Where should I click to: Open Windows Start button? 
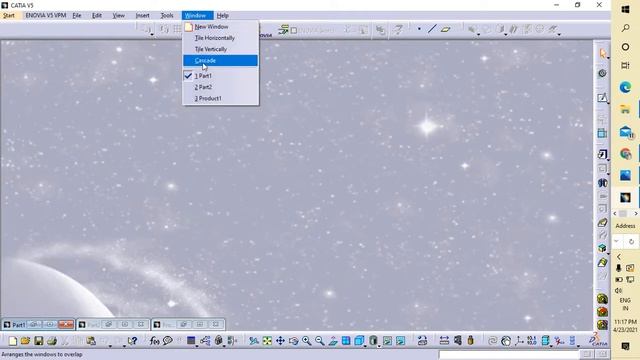tap(625, 9)
